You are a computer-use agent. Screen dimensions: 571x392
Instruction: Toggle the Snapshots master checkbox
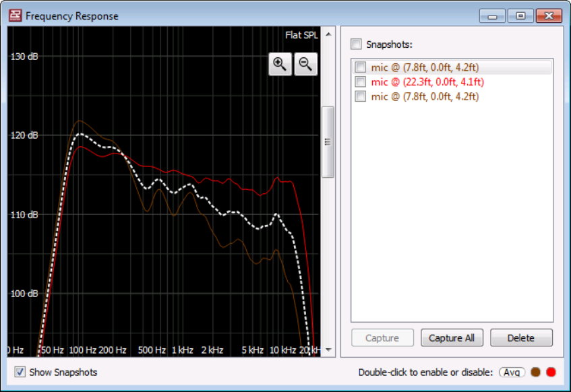(356, 44)
